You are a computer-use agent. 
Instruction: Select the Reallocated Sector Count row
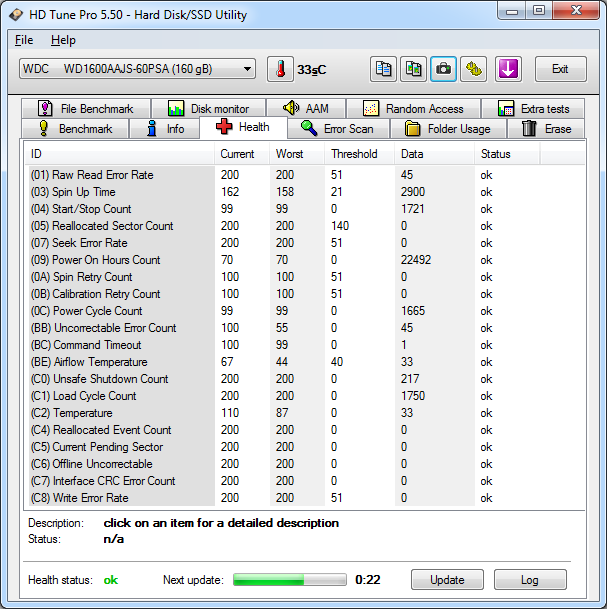coord(306,226)
